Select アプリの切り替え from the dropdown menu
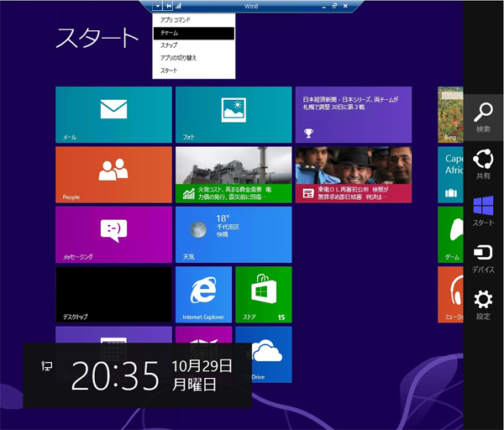The image size is (504, 430). point(194,58)
